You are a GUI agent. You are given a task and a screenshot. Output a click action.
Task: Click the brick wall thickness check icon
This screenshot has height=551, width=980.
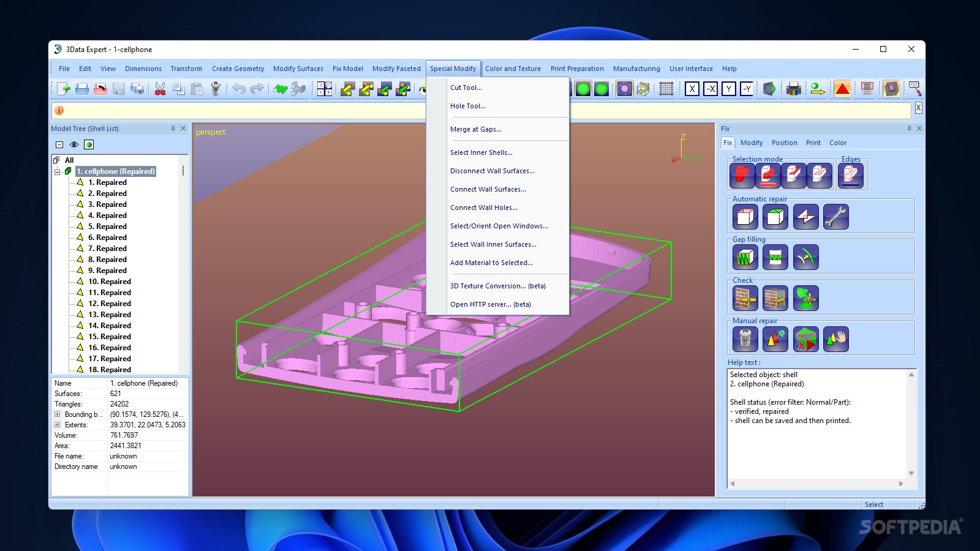point(745,298)
